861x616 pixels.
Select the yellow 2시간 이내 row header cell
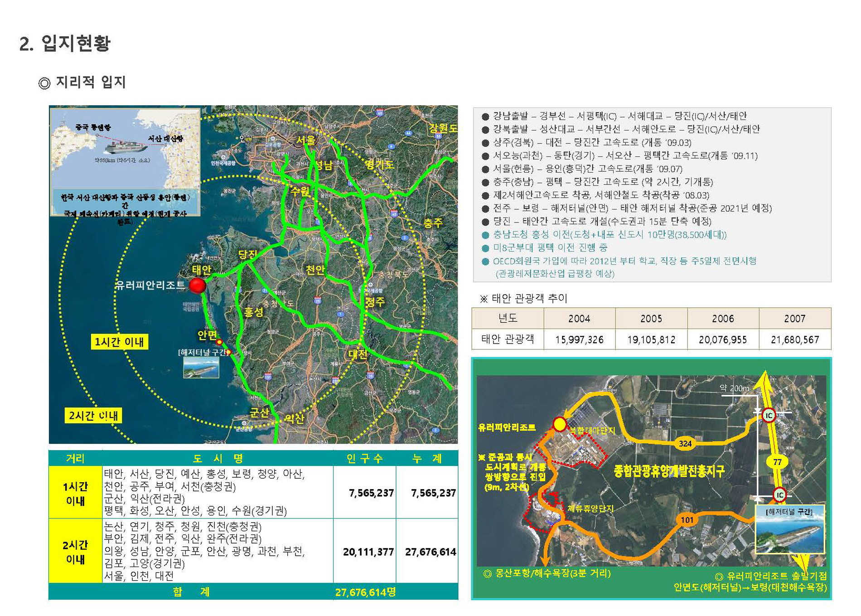tap(75, 551)
